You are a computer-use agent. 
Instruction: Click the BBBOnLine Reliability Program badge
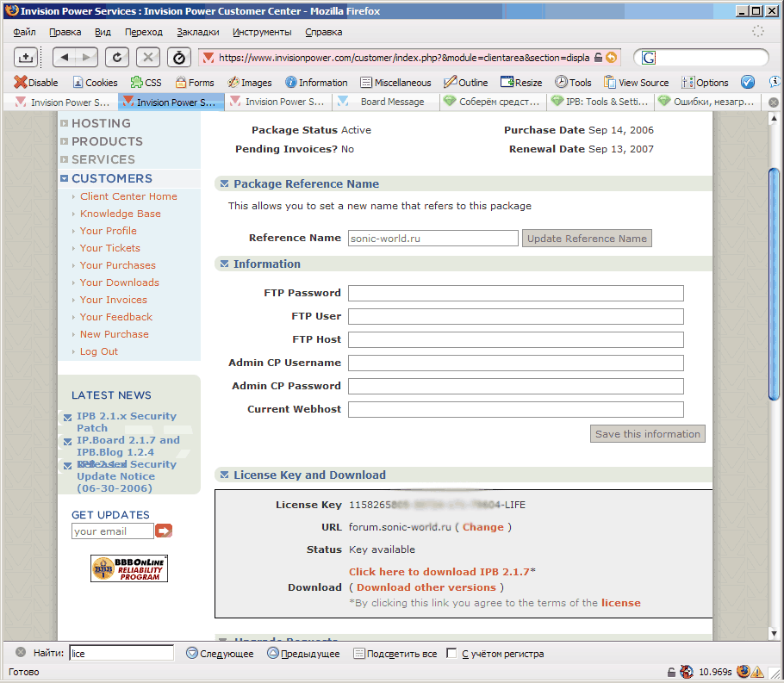tap(129, 568)
